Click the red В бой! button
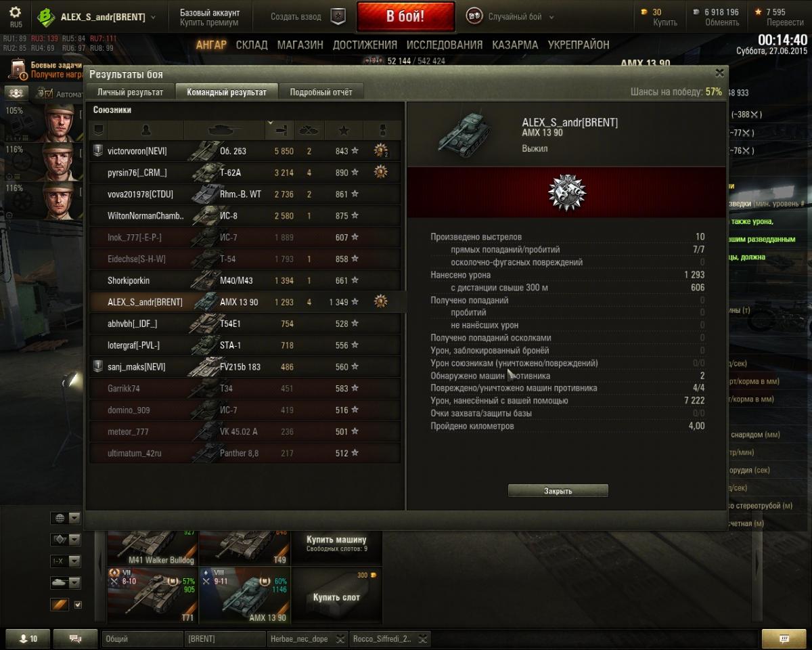Screen dimensions: 812x650 pyautogui.click(x=406, y=16)
